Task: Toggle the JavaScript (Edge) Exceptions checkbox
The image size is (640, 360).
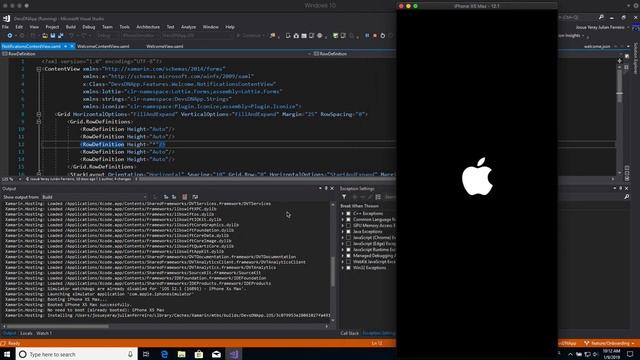Action: click(348, 244)
